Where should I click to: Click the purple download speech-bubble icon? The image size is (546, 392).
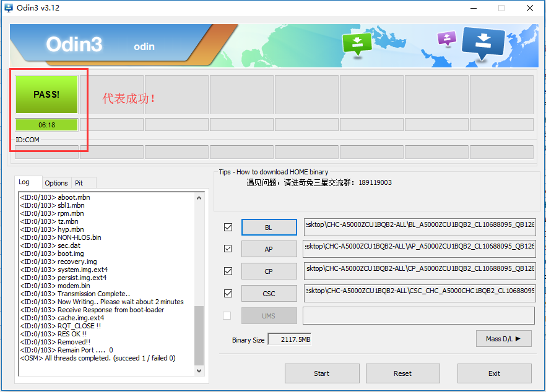pos(446,39)
